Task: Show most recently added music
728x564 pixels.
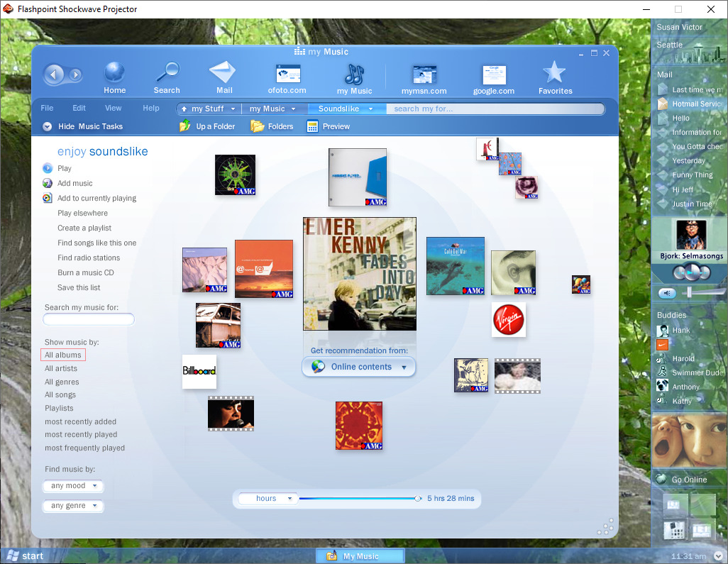Action: click(x=80, y=421)
